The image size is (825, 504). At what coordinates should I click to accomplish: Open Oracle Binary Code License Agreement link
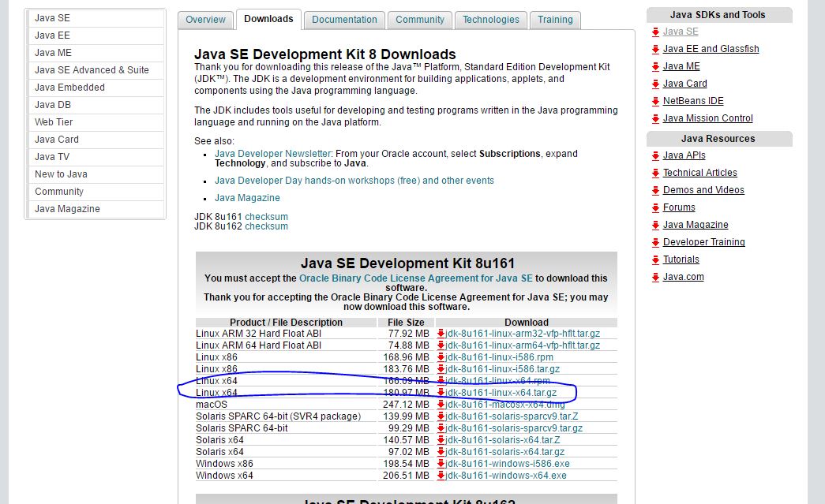(x=415, y=278)
